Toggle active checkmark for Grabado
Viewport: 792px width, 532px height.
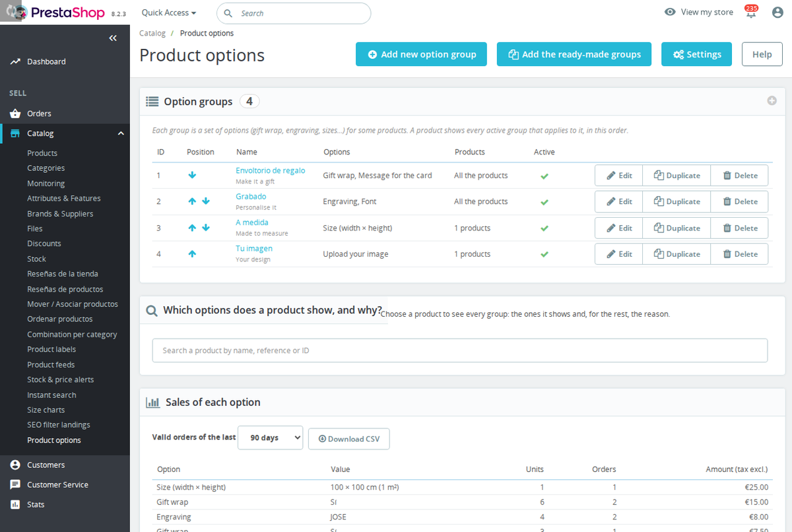pos(544,202)
